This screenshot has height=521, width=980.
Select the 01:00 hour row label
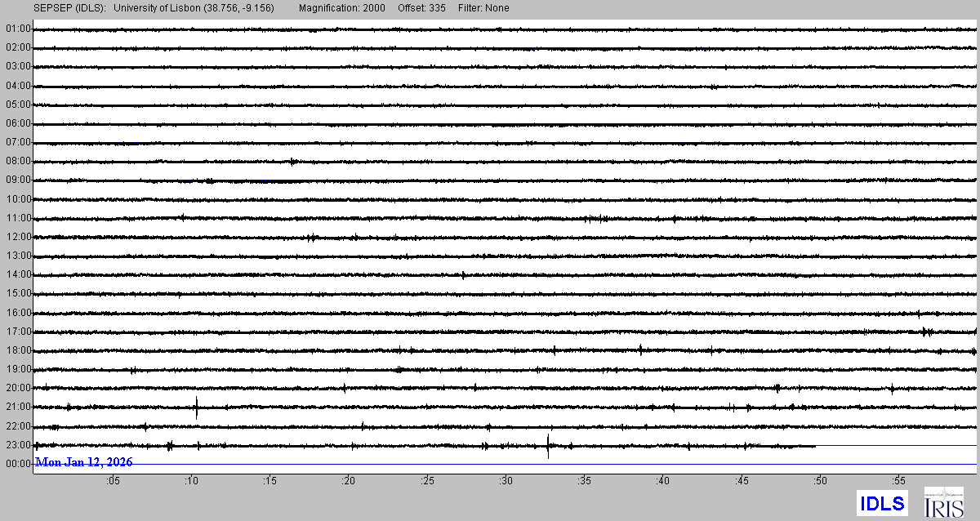pos(18,29)
